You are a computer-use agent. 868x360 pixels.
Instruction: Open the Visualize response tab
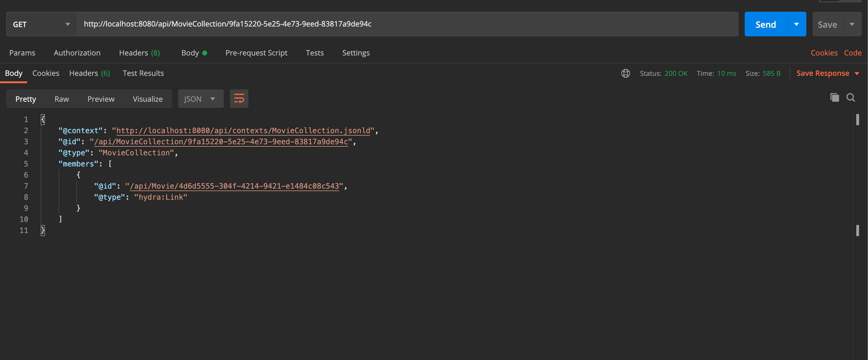pyautogui.click(x=148, y=99)
